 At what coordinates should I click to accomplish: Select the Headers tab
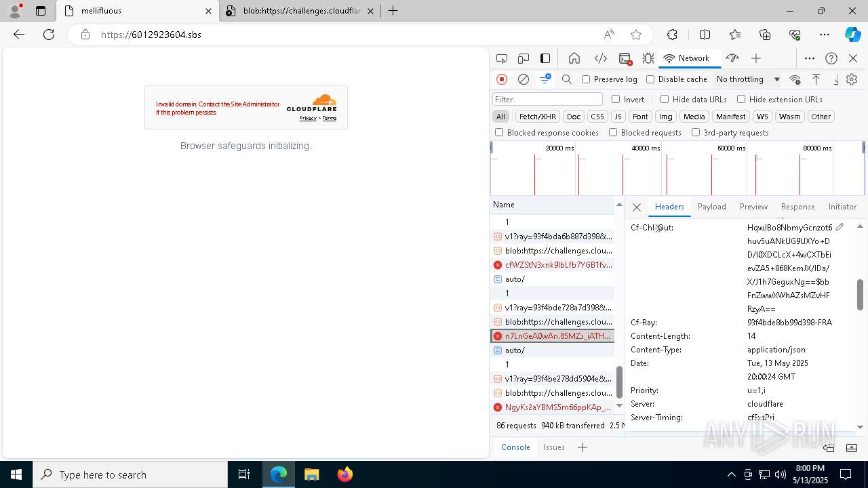click(x=669, y=207)
